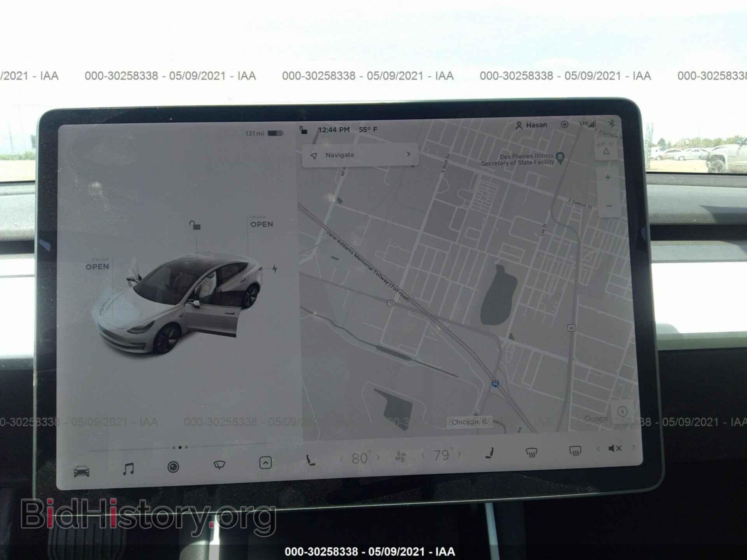Toggle rear window defroster

point(575,451)
